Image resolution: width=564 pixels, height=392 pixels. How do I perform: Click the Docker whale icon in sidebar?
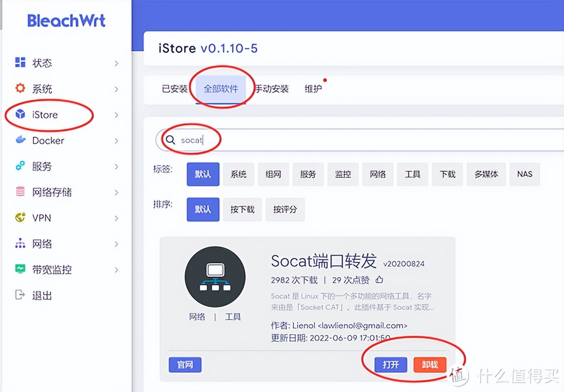pyautogui.click(x=20, y=140)
